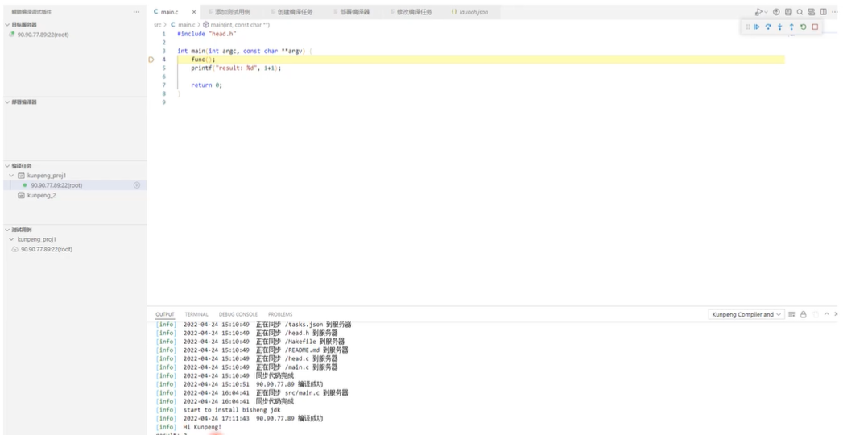Collapse kunpeng_proj1 under 编译任务
868x435 pixels.
pos(11,175)
